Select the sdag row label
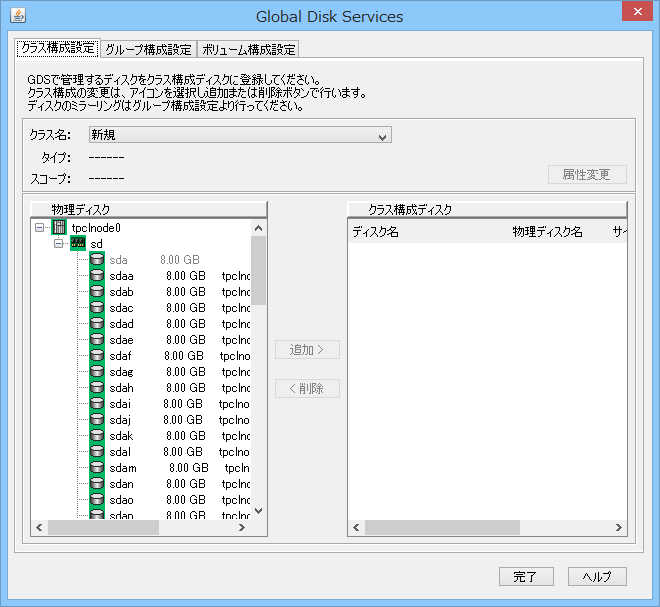Viewport: 660px width, 607px height. click(121, 372)
